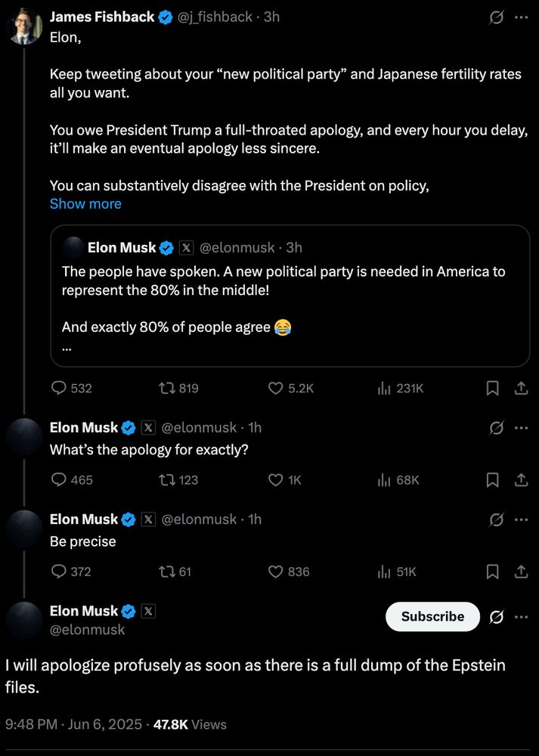The height and width of the screenshot is (756, 539).
Task: Expand Fishback's tweet via Show more
Action: point(85,203)
